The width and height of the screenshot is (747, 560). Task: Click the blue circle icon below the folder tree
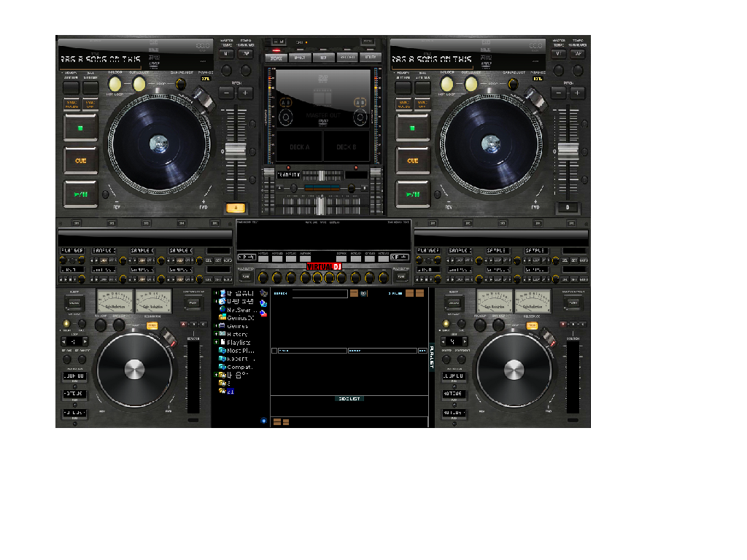point(263,421)
